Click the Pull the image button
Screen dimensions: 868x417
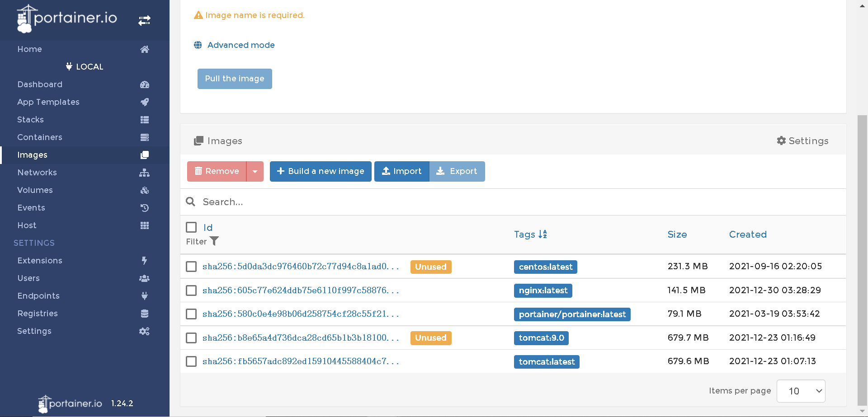coord(235,79)
